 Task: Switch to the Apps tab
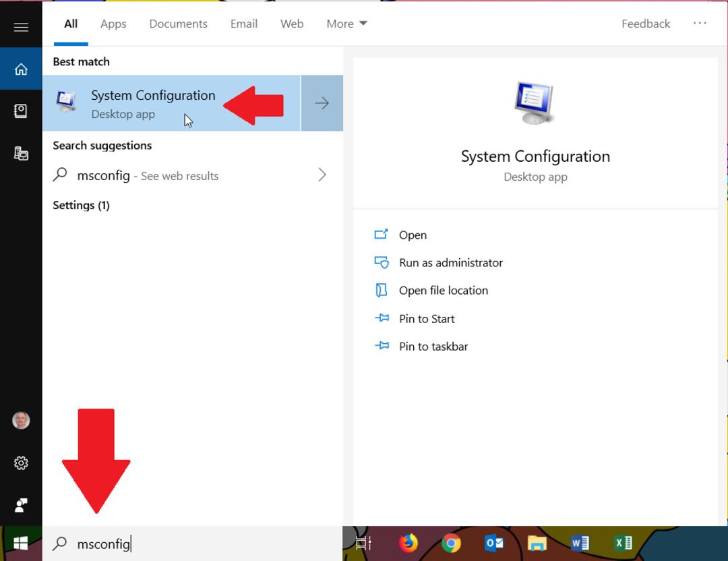pos(113,24)
